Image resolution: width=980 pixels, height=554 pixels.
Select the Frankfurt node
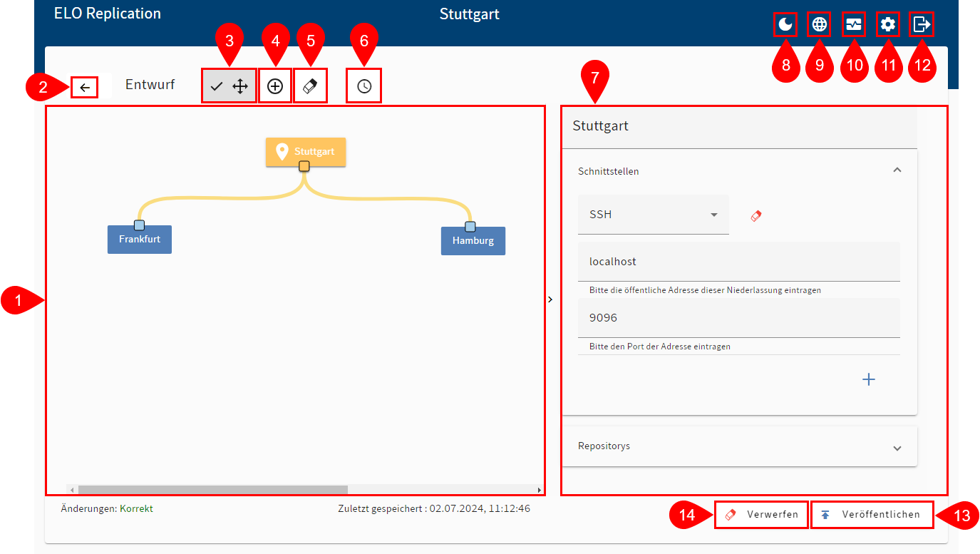[x=140, y=240]
